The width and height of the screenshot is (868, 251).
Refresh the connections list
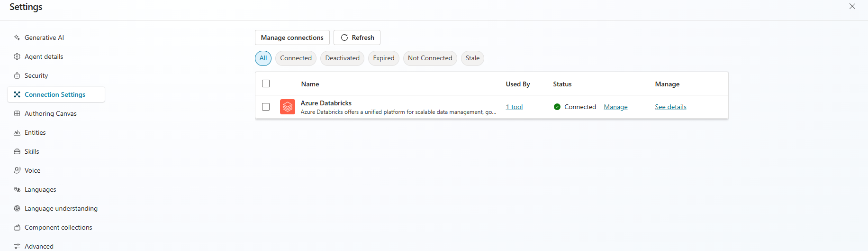tap(357, 37)
